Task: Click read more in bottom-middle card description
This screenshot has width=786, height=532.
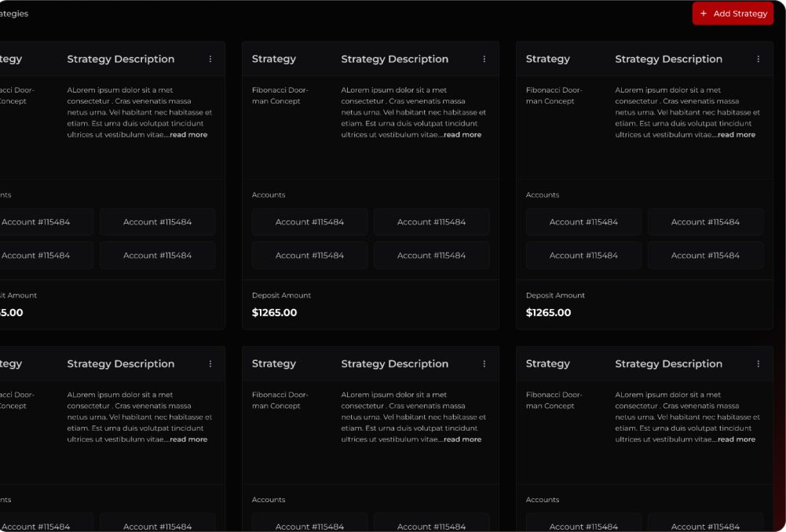Action: click(x=462, y=439)
